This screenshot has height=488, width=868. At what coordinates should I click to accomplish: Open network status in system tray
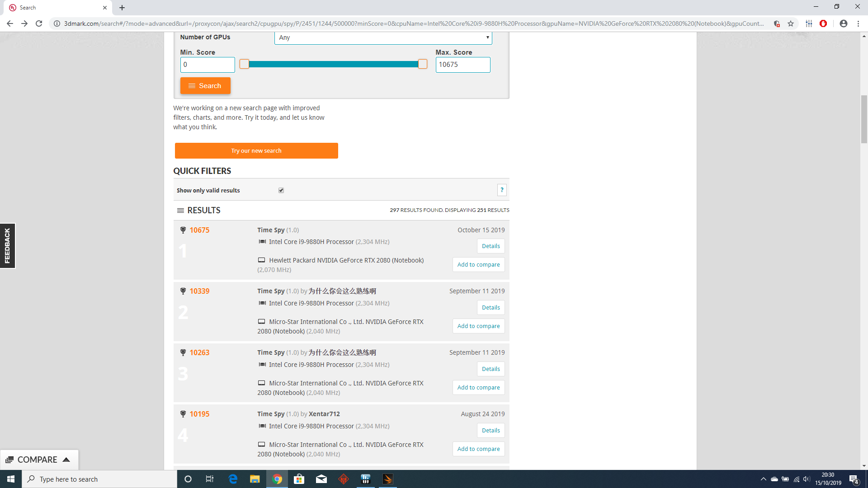click(797, 479)
